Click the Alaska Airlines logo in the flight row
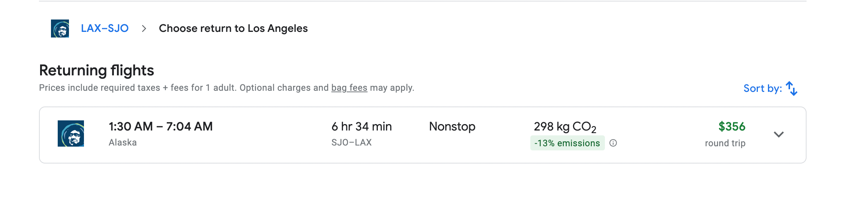The width and height of the screenshot is (868, 210). tap(71, 133)
